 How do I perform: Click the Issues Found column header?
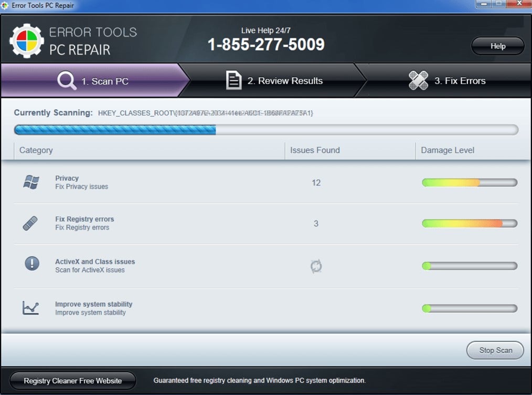[315, 150]
